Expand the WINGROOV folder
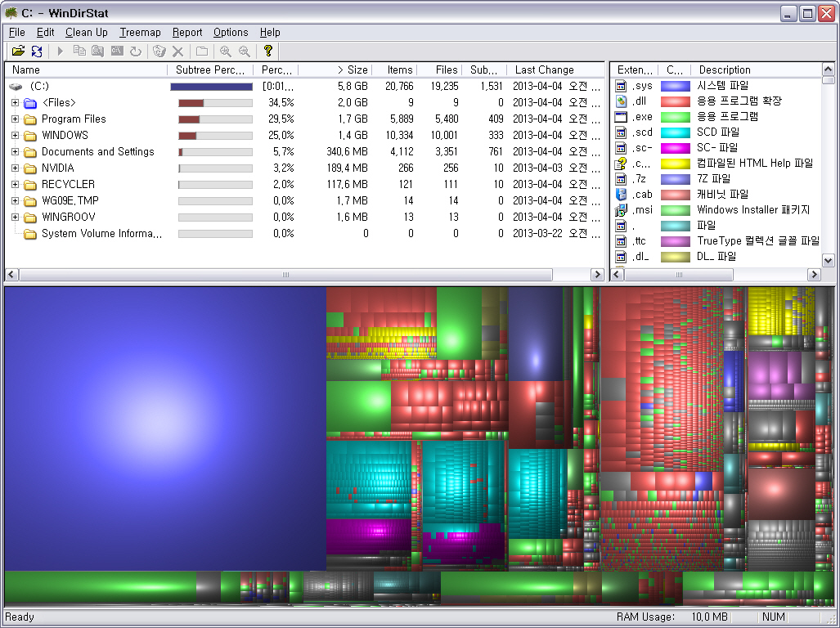This screenshot has height=628, width=840. [15, 217]
